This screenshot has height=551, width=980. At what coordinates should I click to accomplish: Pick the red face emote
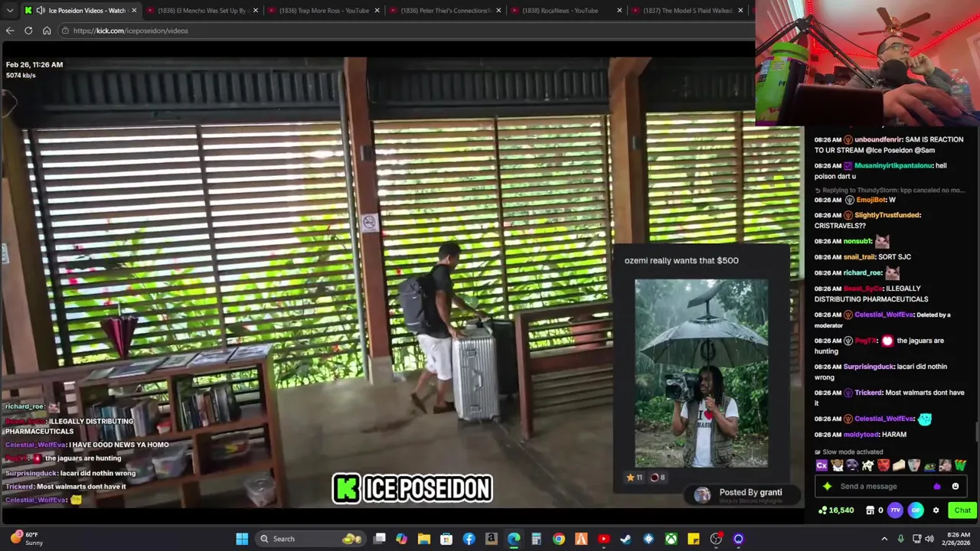(x=884, y=465)
